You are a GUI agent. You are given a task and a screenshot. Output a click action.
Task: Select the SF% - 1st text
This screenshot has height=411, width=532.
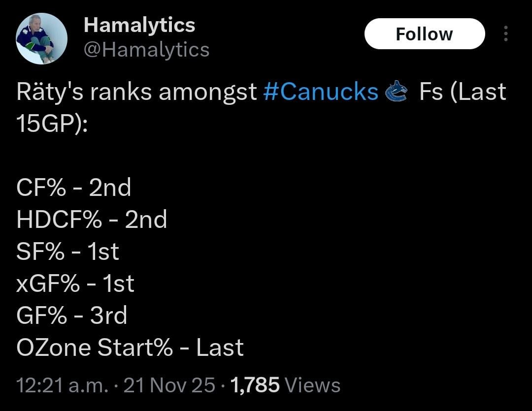click(67, 252)
